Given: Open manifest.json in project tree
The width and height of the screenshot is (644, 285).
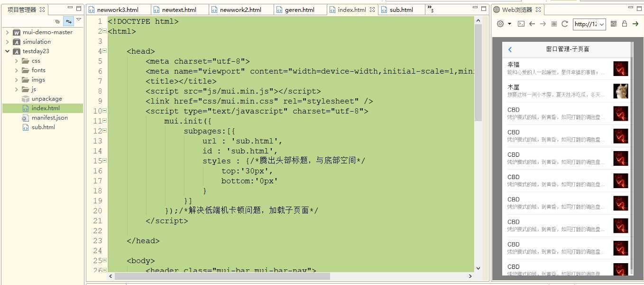Looking at the screenshot, I should click(x=45, y=118).
